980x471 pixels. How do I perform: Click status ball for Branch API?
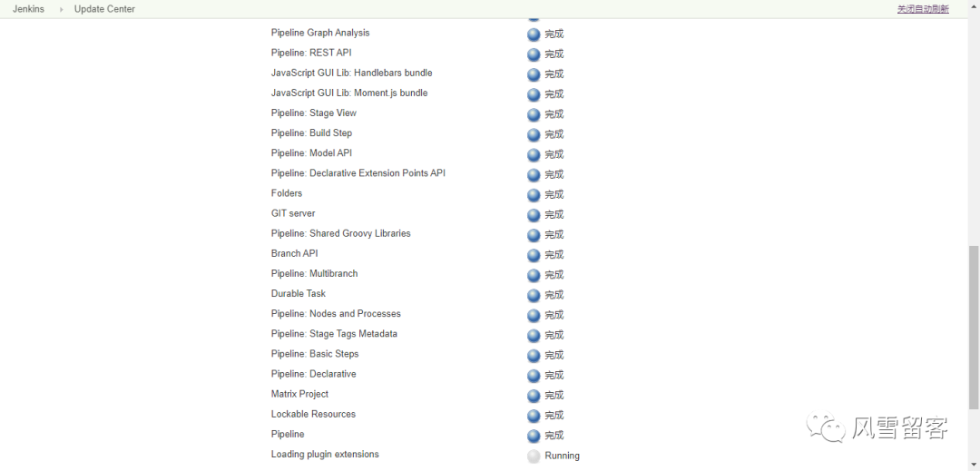point(534,255)
